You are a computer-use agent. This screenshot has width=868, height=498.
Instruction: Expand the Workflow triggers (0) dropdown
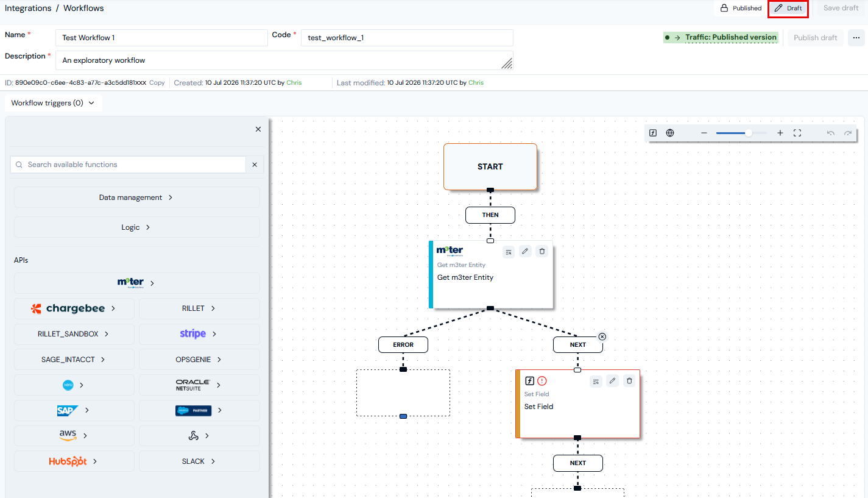(53, 103)
